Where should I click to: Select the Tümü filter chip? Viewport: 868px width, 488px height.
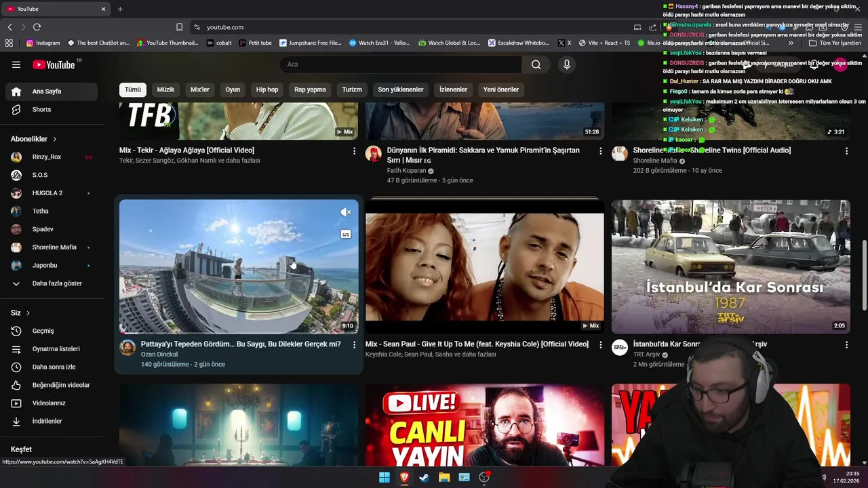pos(133,89)
